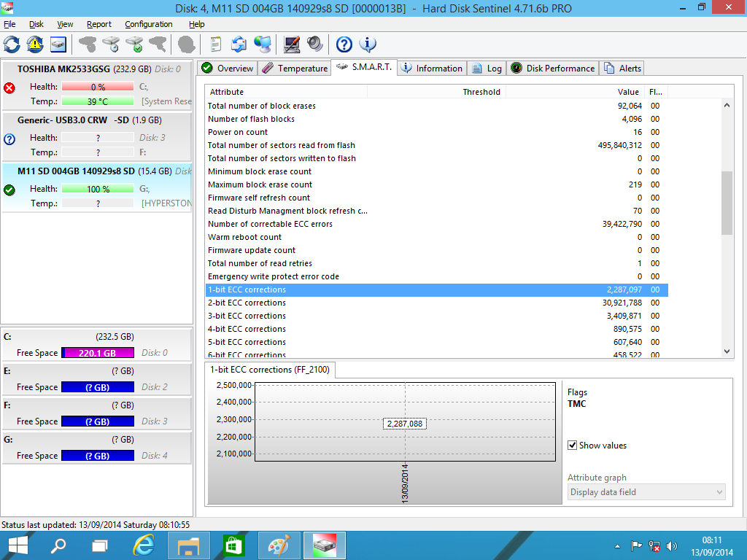Click the SMART list vertical scrollbar thumb
This screenshot has width=747, height=560.
point(727,203)
